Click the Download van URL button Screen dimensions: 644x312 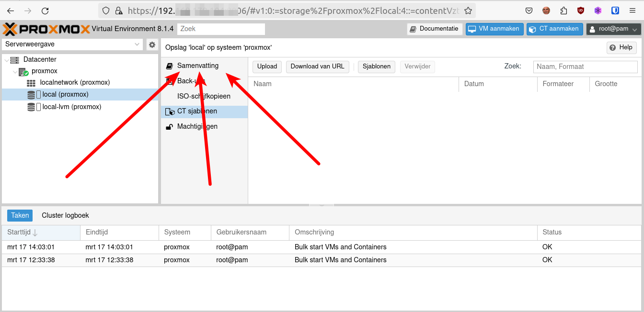pos(317,67)
